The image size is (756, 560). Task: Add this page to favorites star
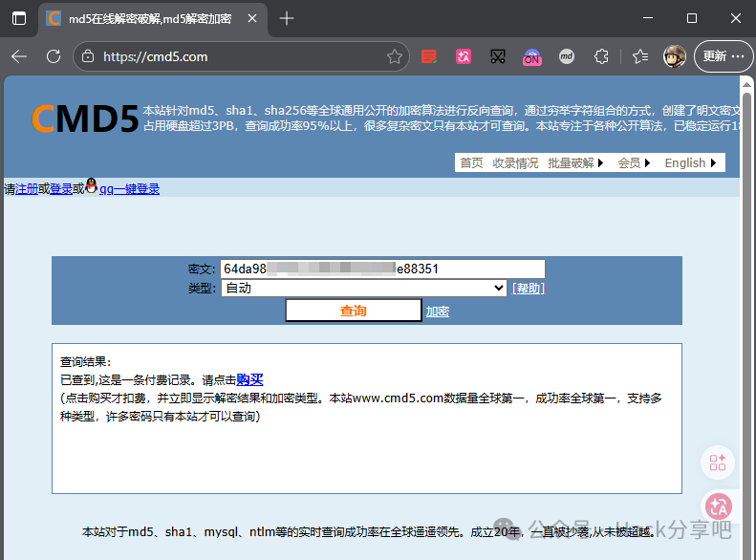pos(395,56)
